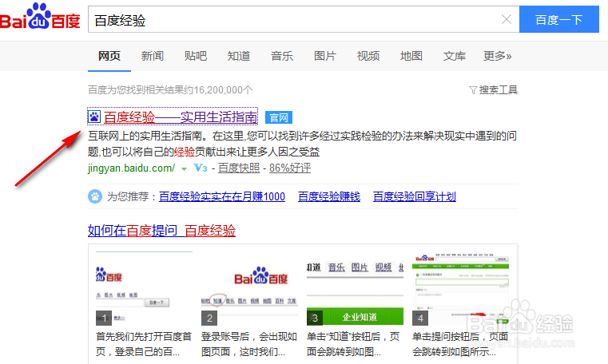Open the 百度经验赚钱 suggestion link
Screen dimensions: 608x364
point(329,196)
